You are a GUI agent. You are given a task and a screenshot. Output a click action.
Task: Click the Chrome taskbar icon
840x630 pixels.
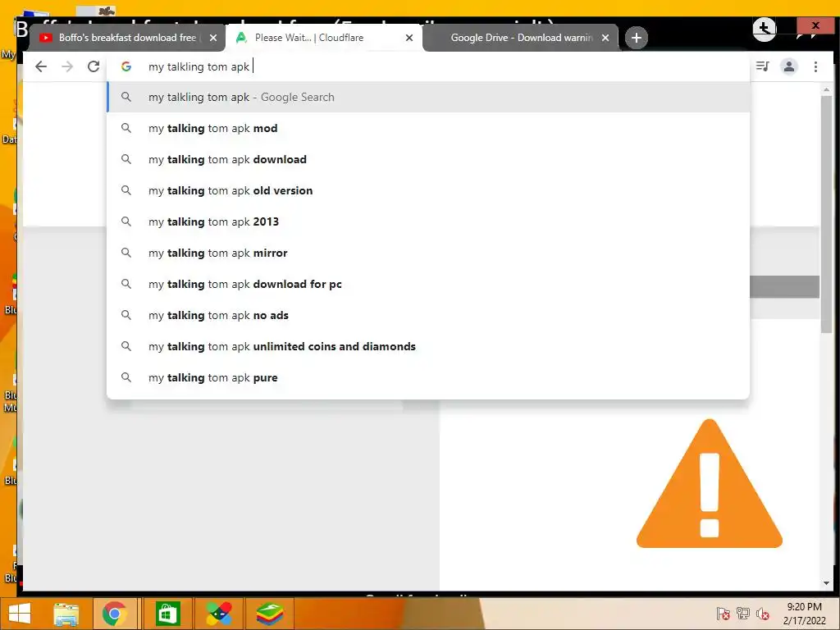[x=115, y=614]
